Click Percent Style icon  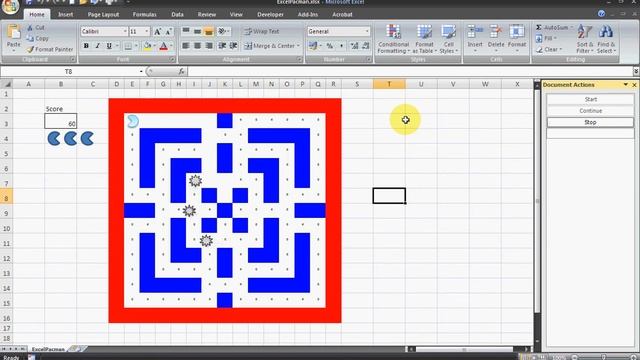[x=330, y=46]
